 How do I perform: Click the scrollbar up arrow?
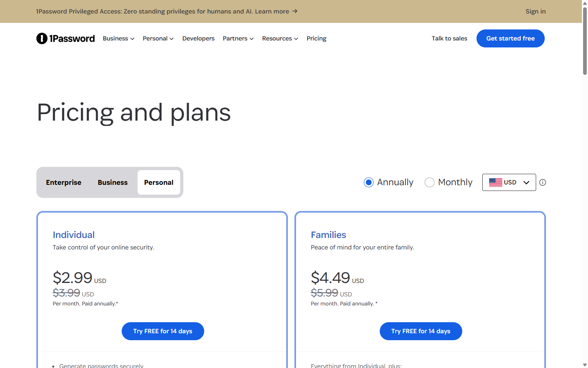click(x=585, y=3)
